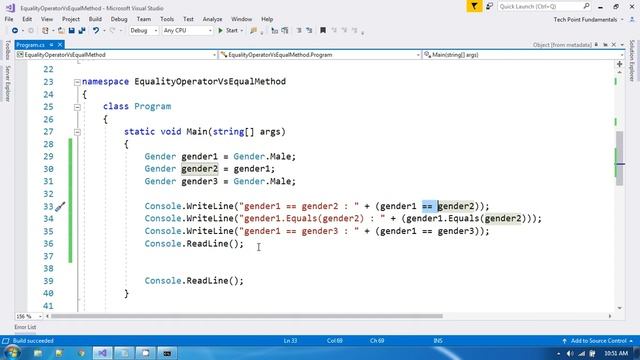Viewport: 640px width, 360px height.
Task: Click the Quick Launch search box
Action: (544, 7)
